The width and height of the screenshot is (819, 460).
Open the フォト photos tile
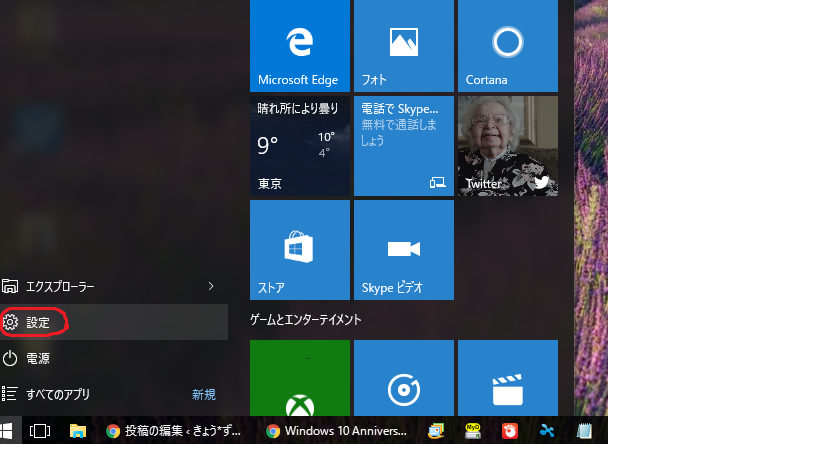click(x=404, y=46)
